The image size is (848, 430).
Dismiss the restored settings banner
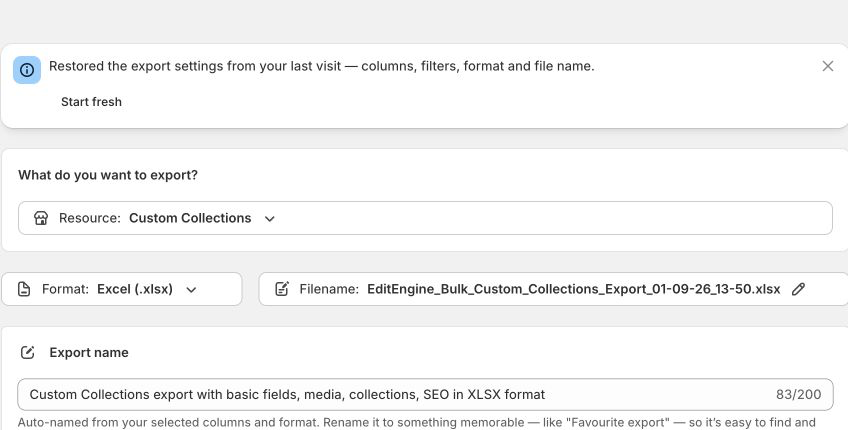[x=827, y=66]
